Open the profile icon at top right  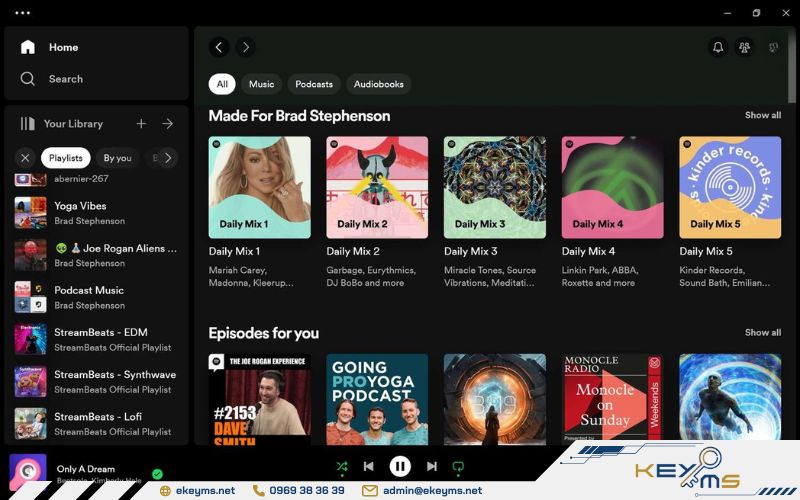[773, 47]
